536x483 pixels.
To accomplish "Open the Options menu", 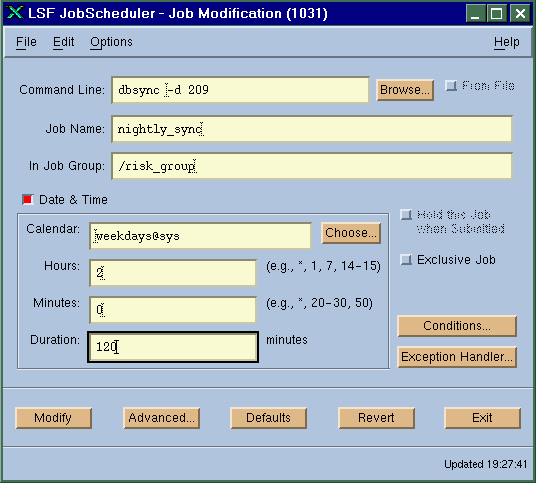I will tap(111, 42).
